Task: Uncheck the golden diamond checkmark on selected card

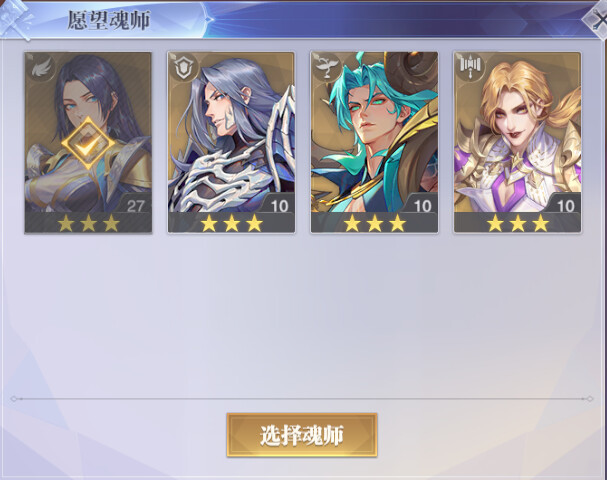Action: [89, 144]
